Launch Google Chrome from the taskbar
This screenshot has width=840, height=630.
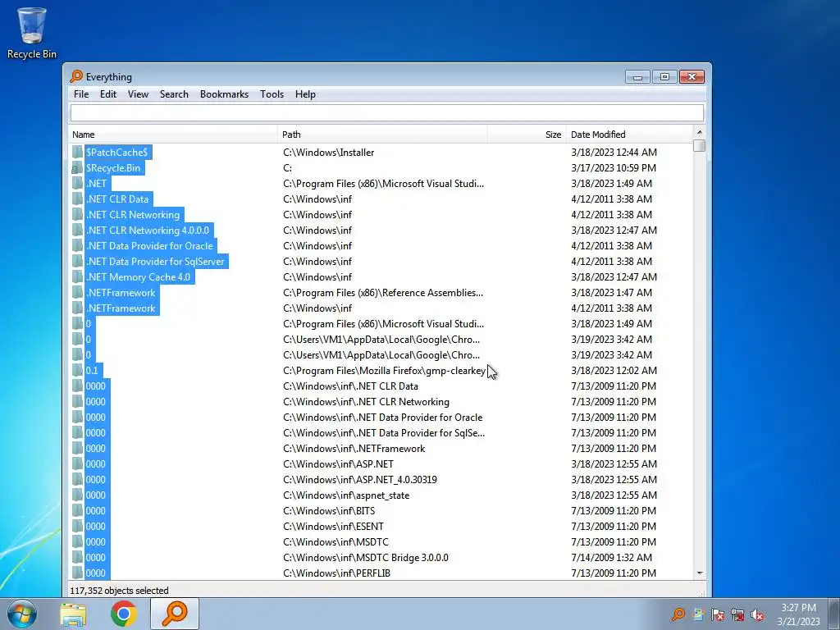click(x=124, y=614)
